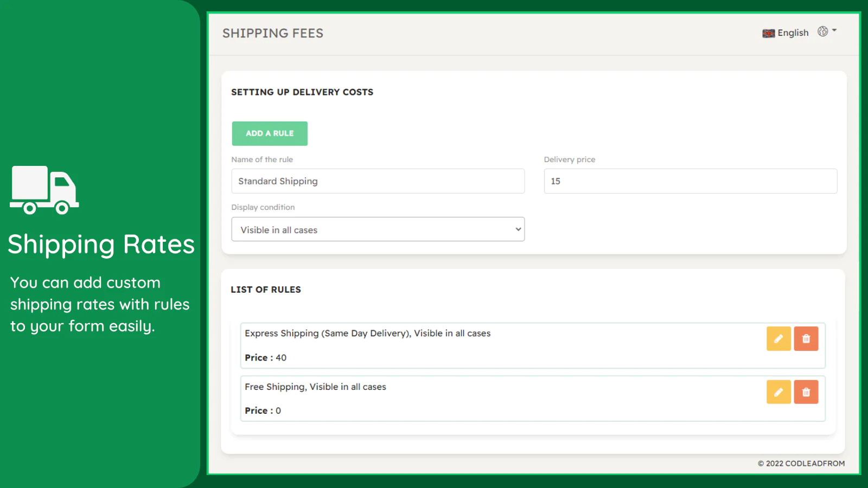Click the Shipping Rates title text
Viewport: 868px width, 488px height.
click(x=101, y=245)
